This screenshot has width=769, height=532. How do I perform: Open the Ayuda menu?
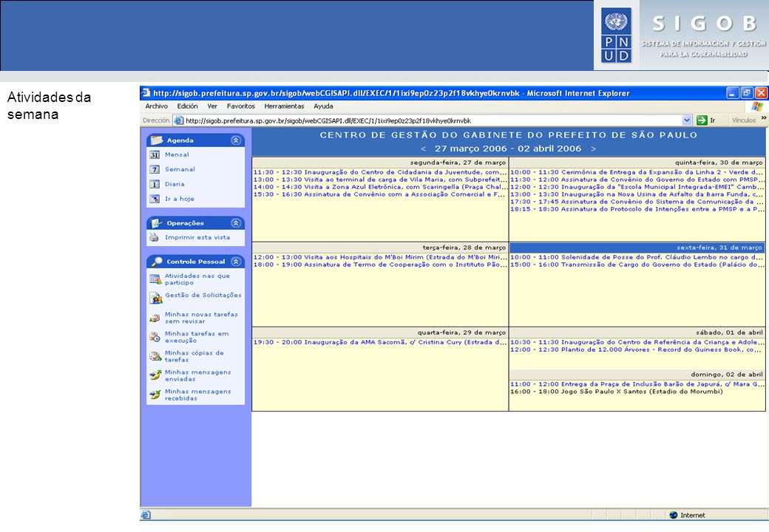point(323,106)
